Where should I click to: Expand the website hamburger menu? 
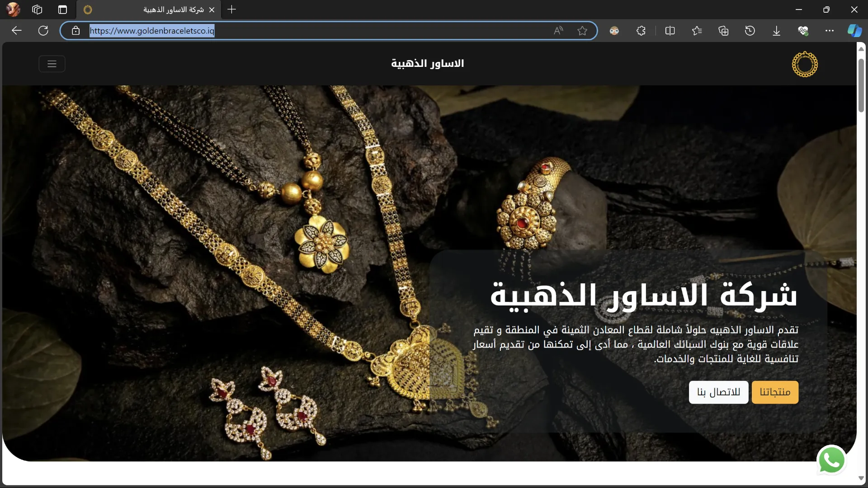[x=52, y=64]
